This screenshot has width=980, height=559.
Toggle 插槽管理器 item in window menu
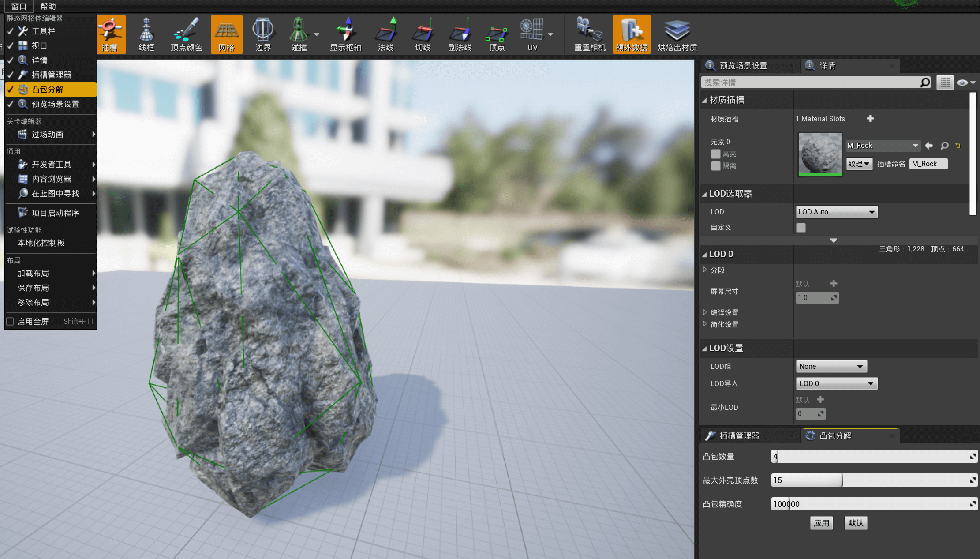click(x=51, y=75)
